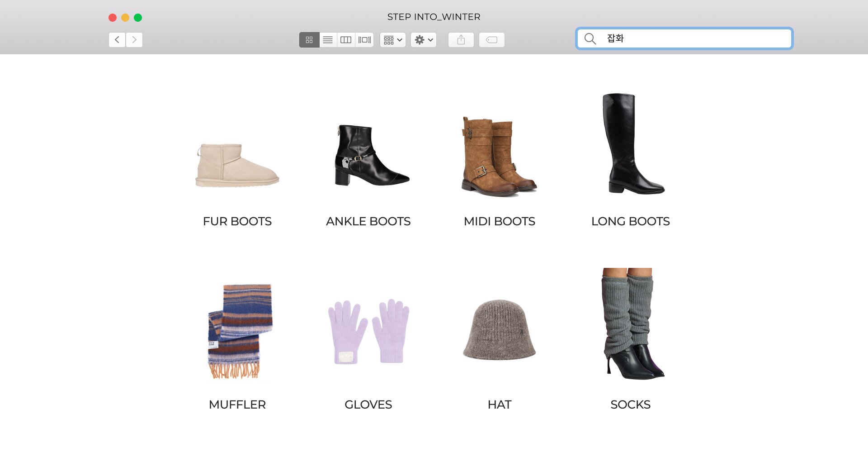The width and height of the screenshot is (868, 457).
Task: Switch to list view
Action: 328,40
